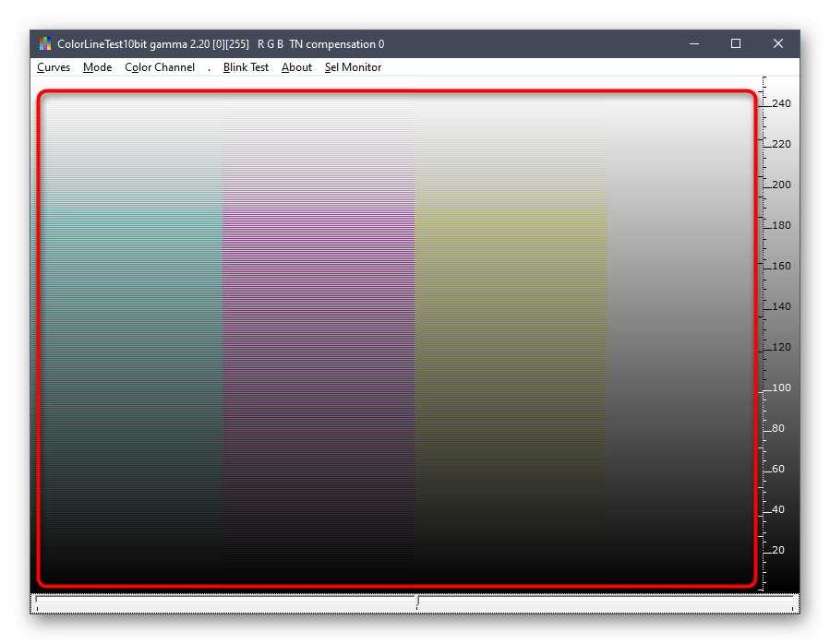Image resolution: width=830 pixels, height=644 pixels.
Task: Click the 180 scale label
Action: click(781, 225)
